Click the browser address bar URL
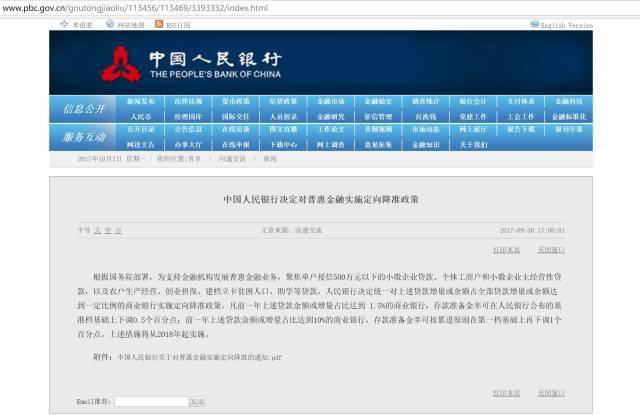Image resolution: width=640 pixels, height=415 pixels. pos(135,8)
